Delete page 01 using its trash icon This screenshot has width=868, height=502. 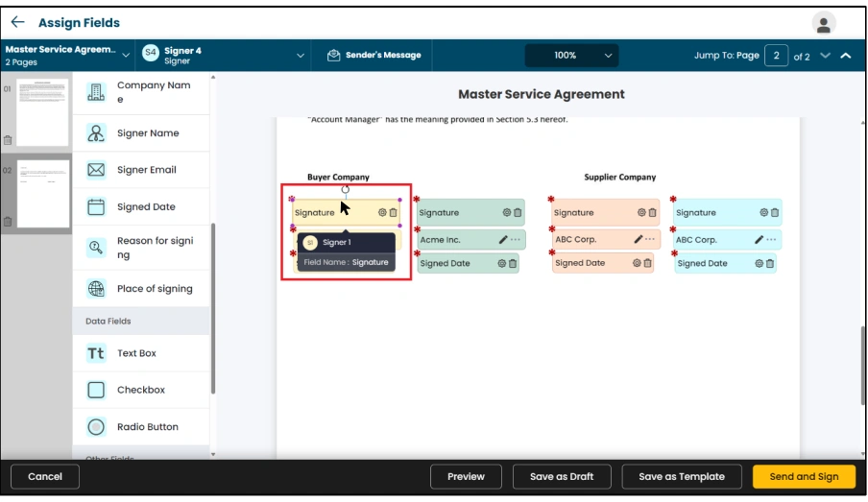coord(8,140)
